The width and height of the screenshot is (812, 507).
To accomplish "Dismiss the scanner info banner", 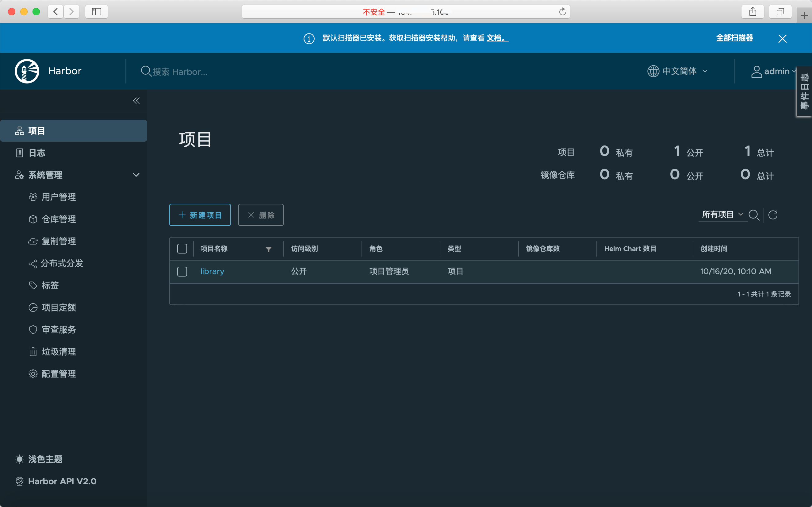I will coord(783,39).
